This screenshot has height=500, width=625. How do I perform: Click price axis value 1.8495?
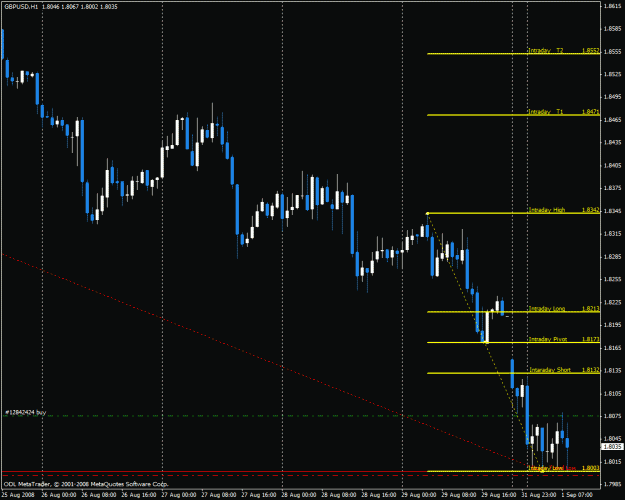point(612,97)
